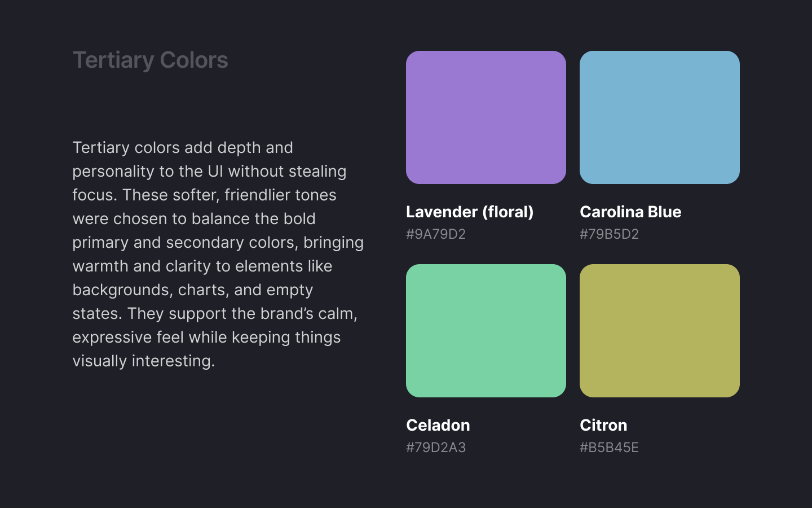Click the text line "visually interesting."

144,361
